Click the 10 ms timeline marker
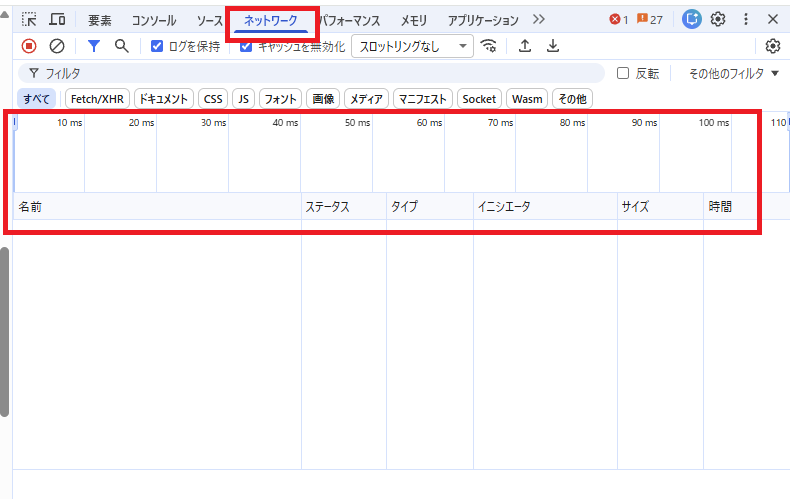This screenshot has height=499, width=790. click(70, 122)
